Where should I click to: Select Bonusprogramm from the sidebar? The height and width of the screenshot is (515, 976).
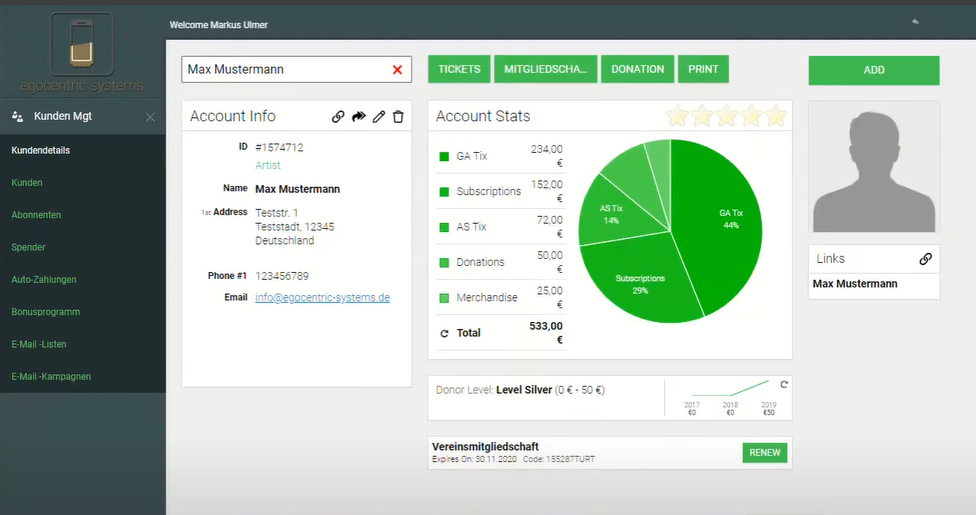(x=45, y=312)
